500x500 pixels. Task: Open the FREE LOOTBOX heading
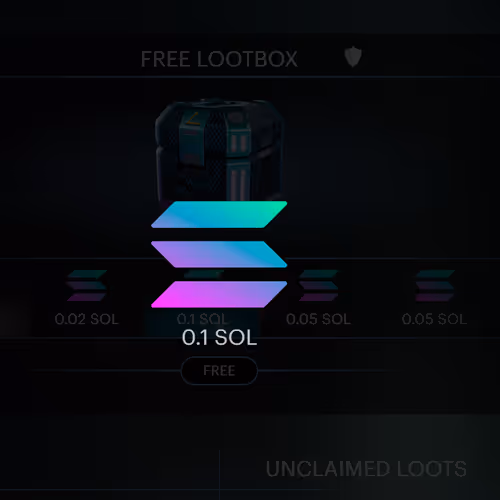219,59
